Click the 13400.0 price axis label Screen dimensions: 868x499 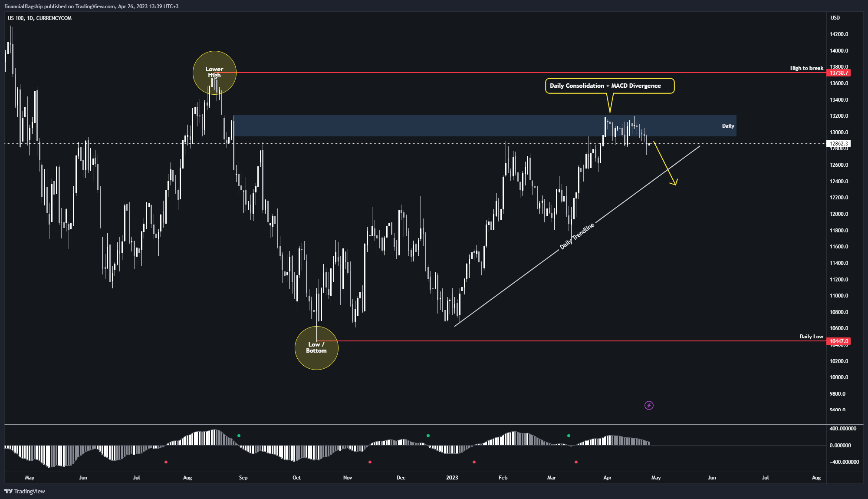coord(839,100)
